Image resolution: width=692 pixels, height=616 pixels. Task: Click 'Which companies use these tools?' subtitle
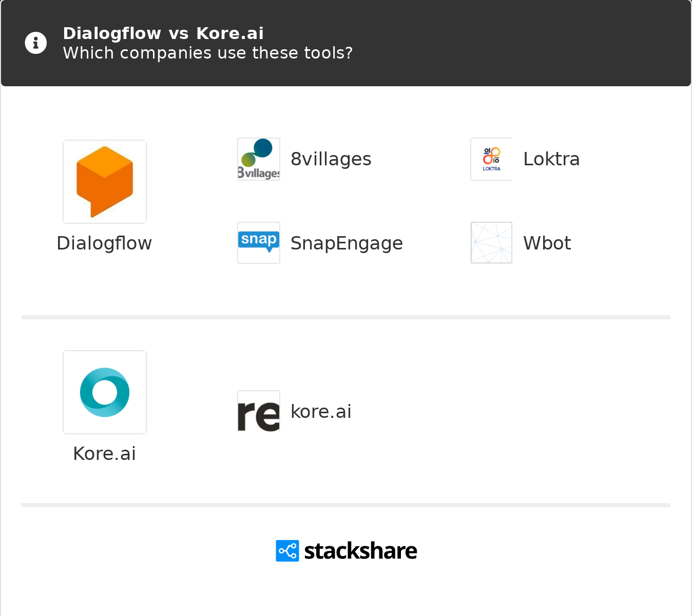(x=207, y=52)
